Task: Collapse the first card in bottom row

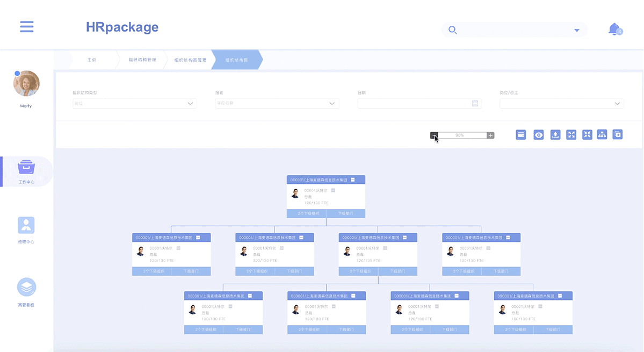Action: coord(250,296)
